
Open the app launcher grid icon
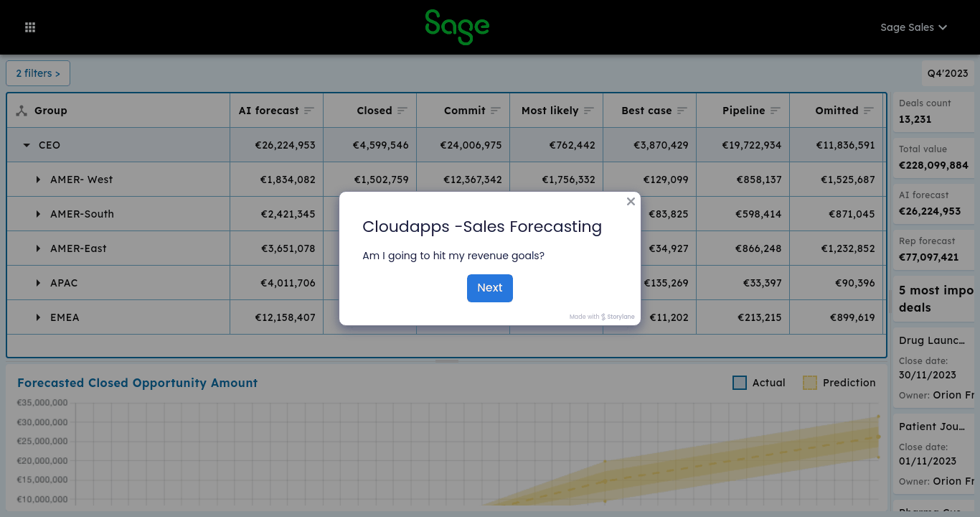point(30,27)
